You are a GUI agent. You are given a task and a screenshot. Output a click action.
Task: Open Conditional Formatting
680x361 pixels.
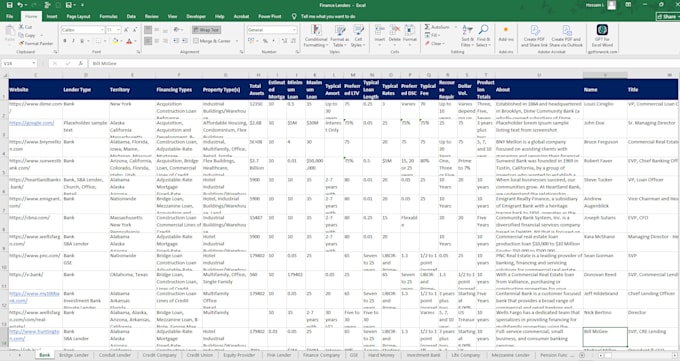(x=316, y=36)
